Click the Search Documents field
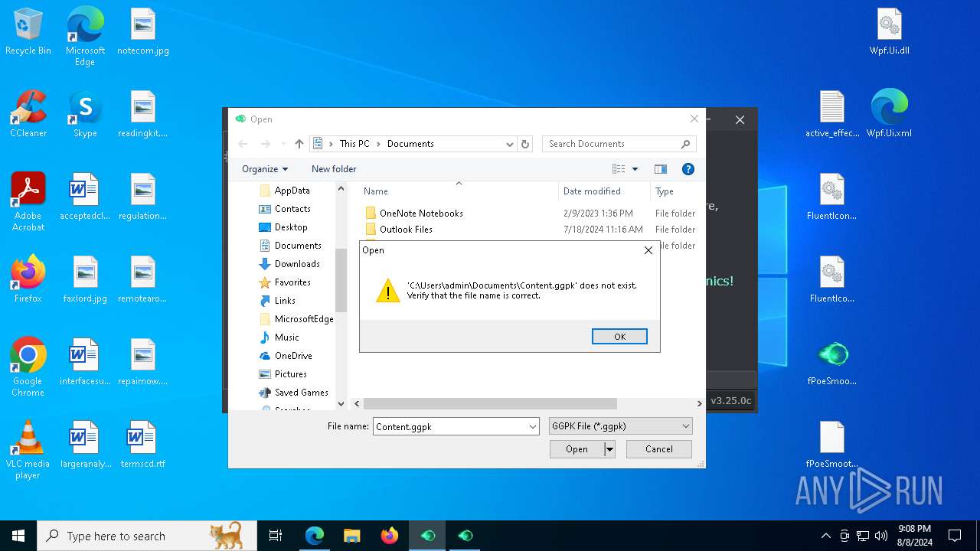Screen dimensions: 980x551 619,144
